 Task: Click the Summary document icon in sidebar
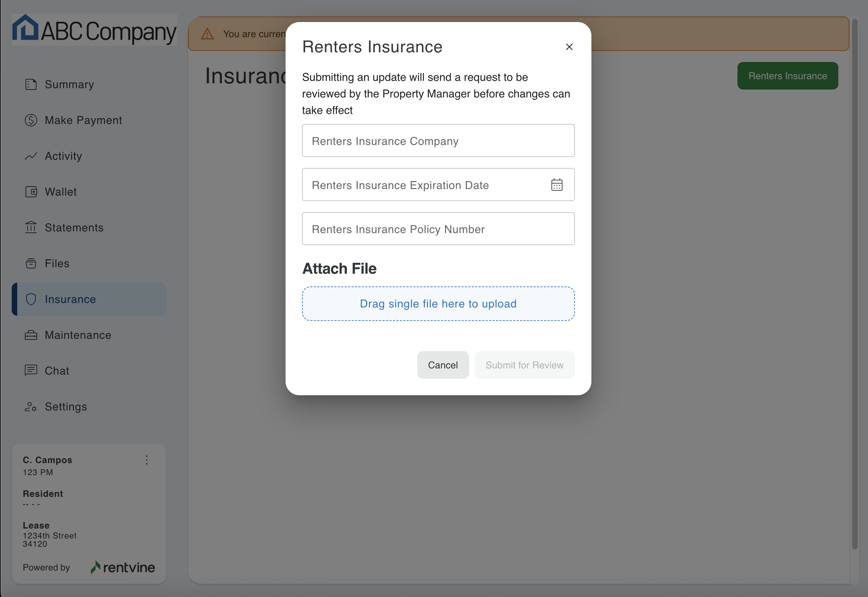(x=31, y=85)
